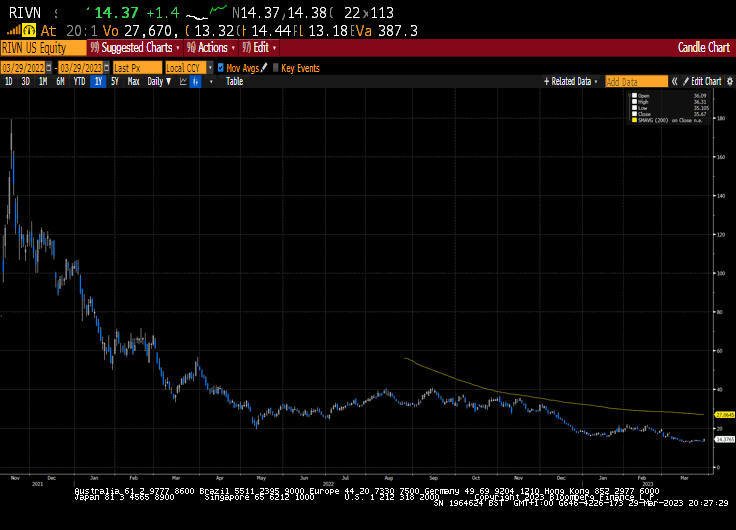Click the pencil icon beside Mov Avgs
This screenshot has height=530, width=736.
click(264, 68)
